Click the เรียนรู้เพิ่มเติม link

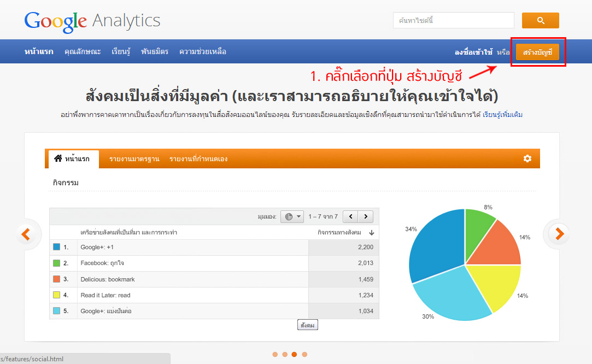tap(502, 114)
